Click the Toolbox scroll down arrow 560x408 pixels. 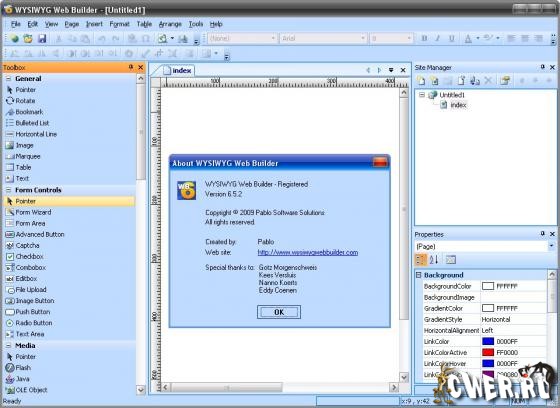coord(141,389)
